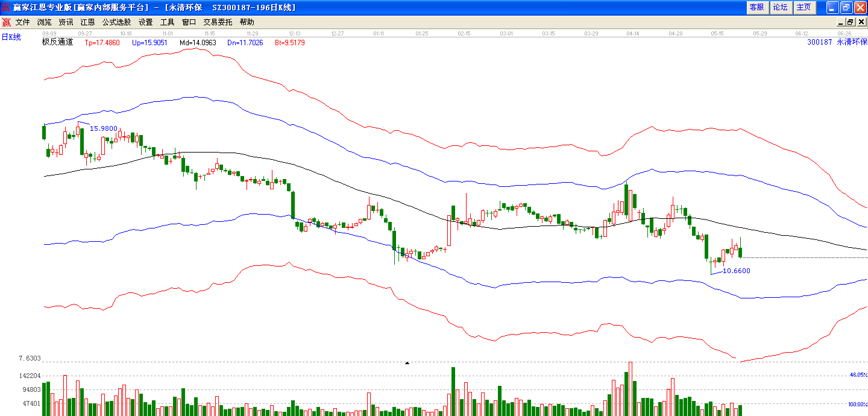Click the 01-11 date on the time axis
The image size is (868, 416).
coord(379,34)
